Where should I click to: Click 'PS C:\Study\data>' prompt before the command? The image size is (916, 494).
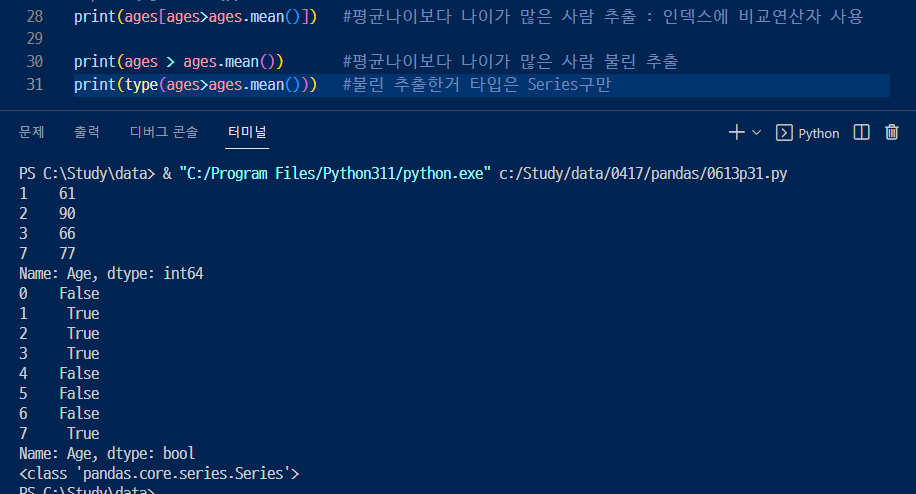(x=87, y=173)
